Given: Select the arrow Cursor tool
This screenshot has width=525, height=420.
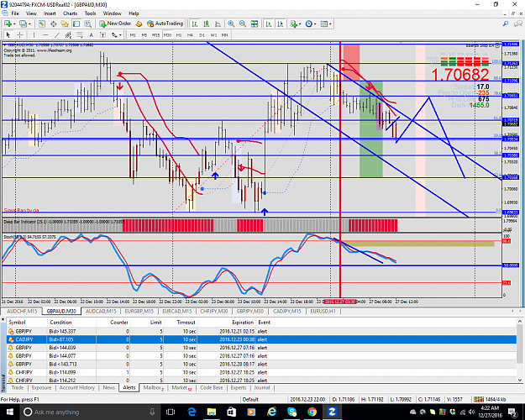Looking at the screenshot, I should pyautogui.click(x=8, y=34).
